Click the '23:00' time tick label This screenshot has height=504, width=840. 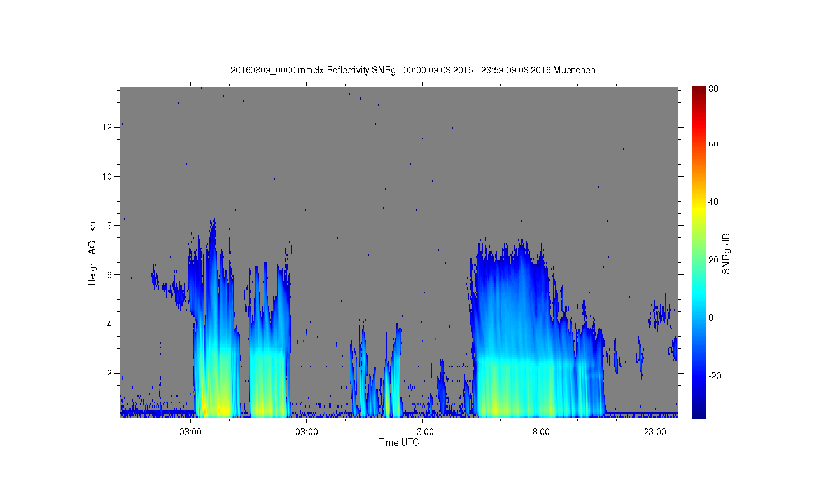(x=655, y=432)
